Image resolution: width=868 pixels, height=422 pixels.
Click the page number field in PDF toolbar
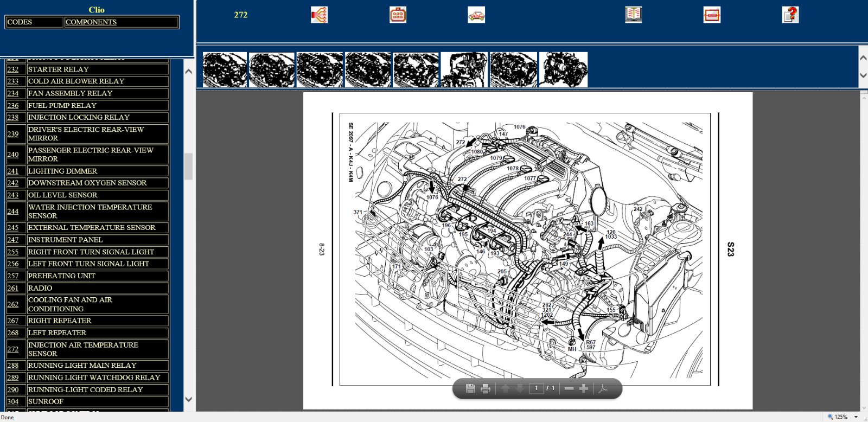coord(536,388)
